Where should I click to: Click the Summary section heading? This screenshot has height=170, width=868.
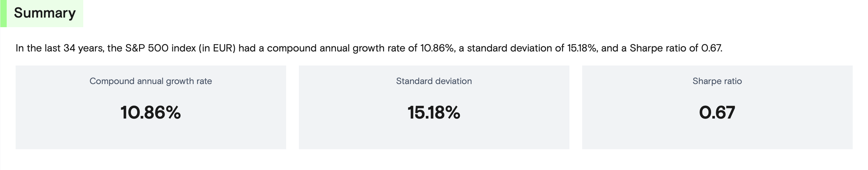[44, 13]
